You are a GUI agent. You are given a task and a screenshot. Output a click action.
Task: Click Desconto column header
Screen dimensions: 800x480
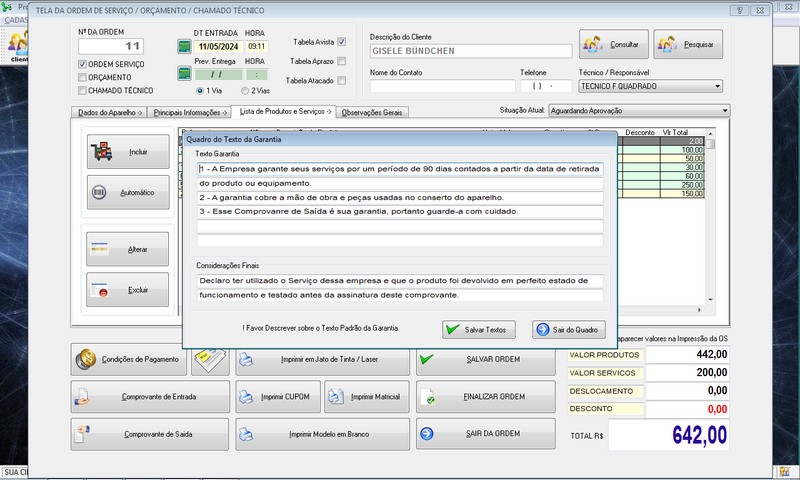pos(639,133)
